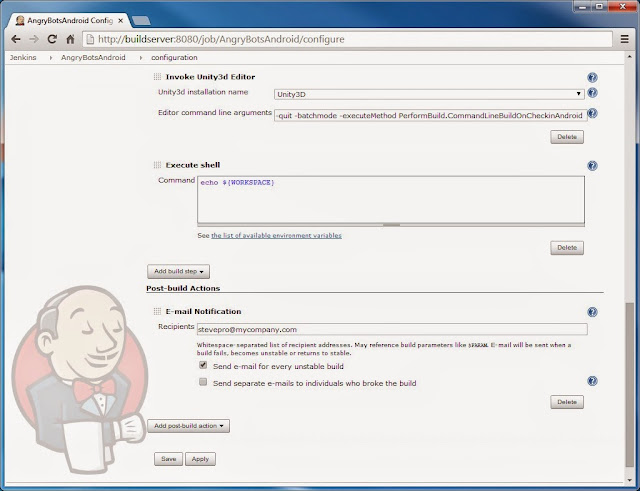Viewport: 640px width, 491px height.
Task: Reload the page with the refresh icon
Action: coord(52,39)
